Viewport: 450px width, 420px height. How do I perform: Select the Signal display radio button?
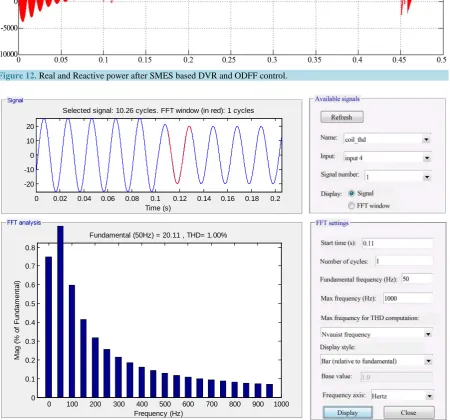tap(351, 193)
